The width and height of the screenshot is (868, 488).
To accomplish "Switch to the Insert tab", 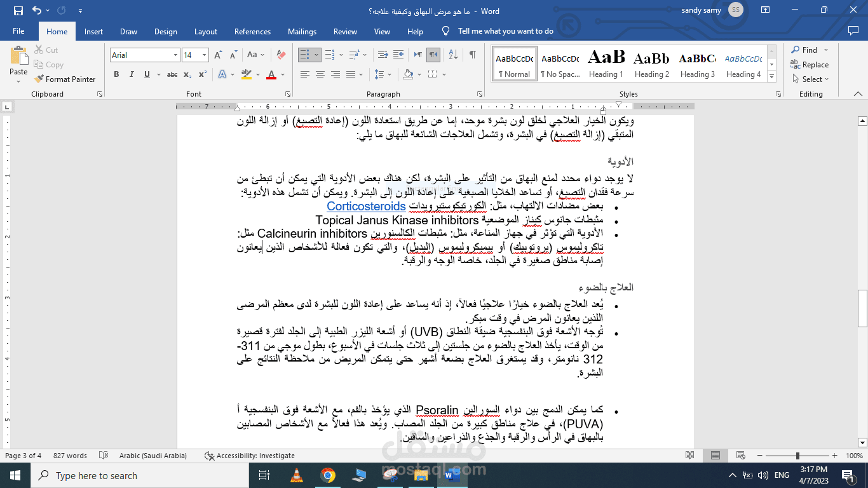I will coord(93,31).
